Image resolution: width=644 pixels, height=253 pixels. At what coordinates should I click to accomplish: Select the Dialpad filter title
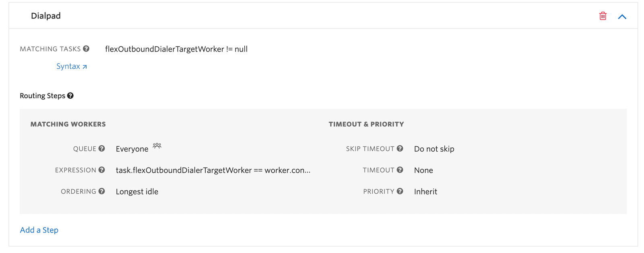[x=45, y=15]
